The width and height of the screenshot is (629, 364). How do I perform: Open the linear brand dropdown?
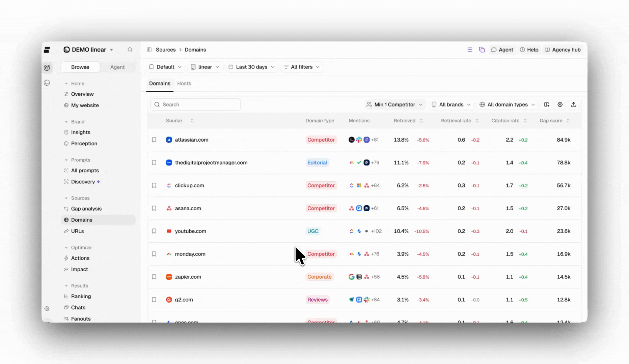point(205,67)
